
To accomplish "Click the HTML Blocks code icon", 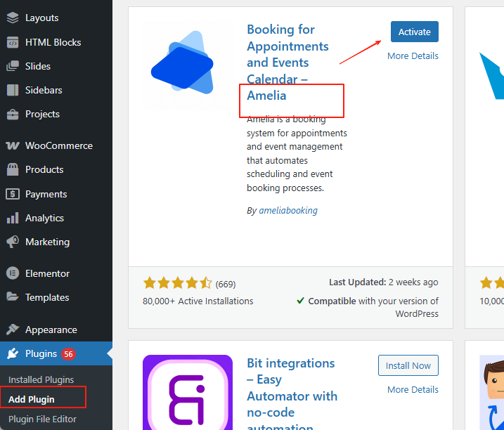I will click(x=13, y=42).
